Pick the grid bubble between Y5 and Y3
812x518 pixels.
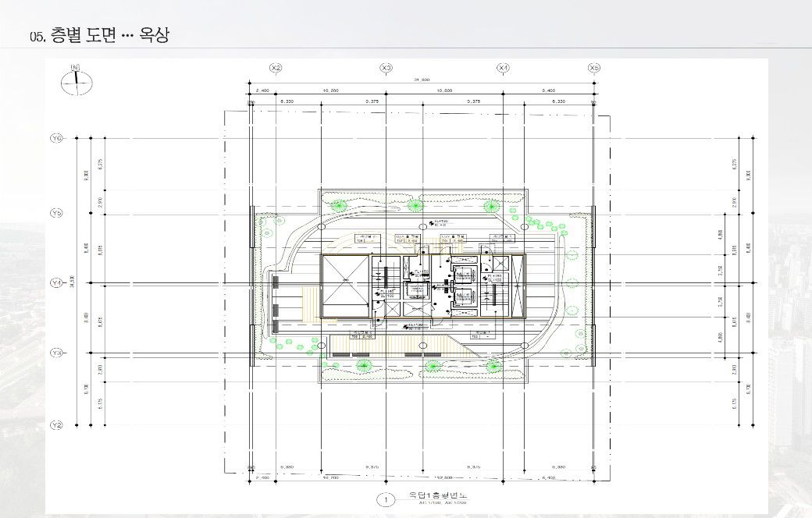click(x=56, y=282)
